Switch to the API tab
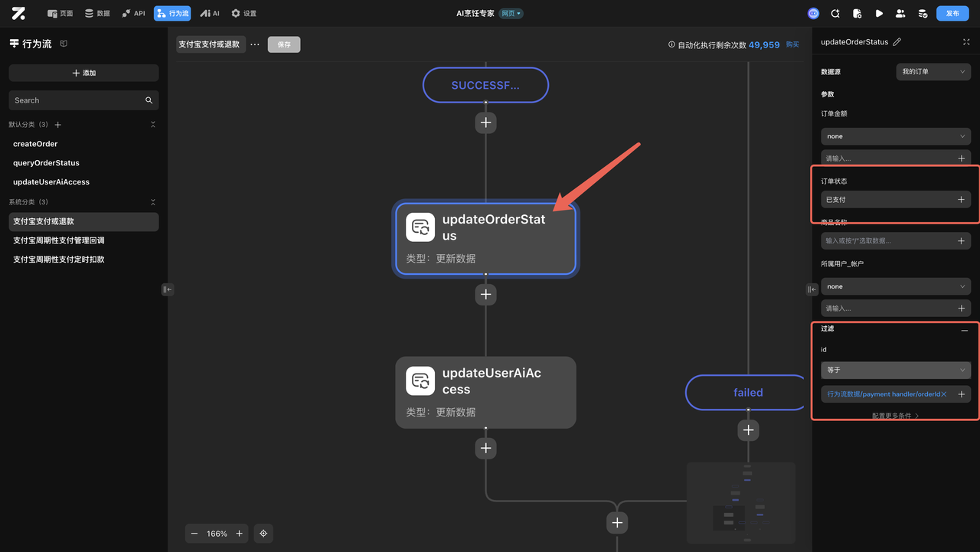Image resolution: width=980 pixels, height=552 pixels. coord(133,13)
